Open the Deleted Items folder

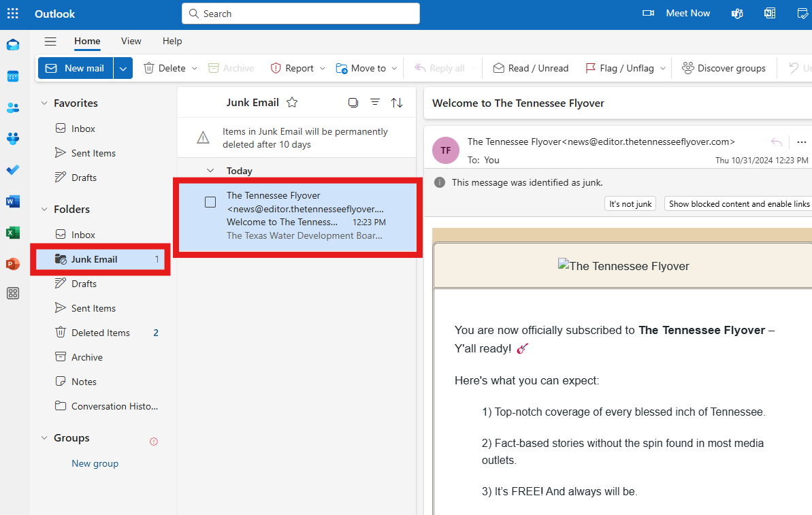(x=101, y=333)
